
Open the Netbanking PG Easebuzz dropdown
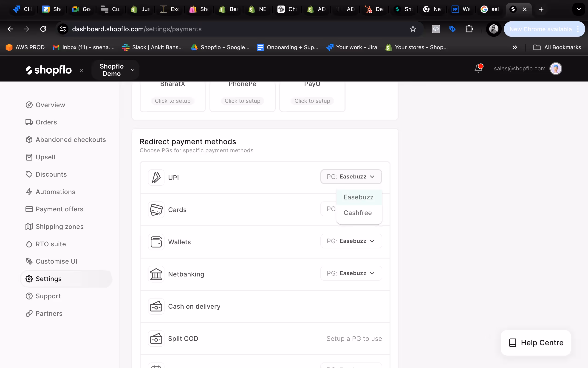351,273
